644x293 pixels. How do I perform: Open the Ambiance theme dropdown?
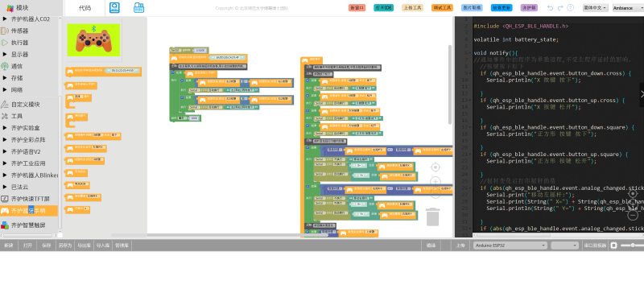628,8
